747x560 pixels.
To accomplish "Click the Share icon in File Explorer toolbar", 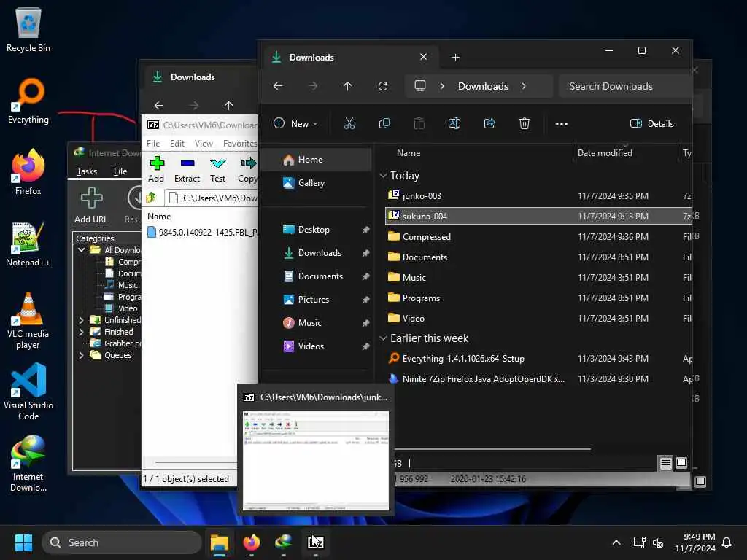I will [x=489, y=124].
